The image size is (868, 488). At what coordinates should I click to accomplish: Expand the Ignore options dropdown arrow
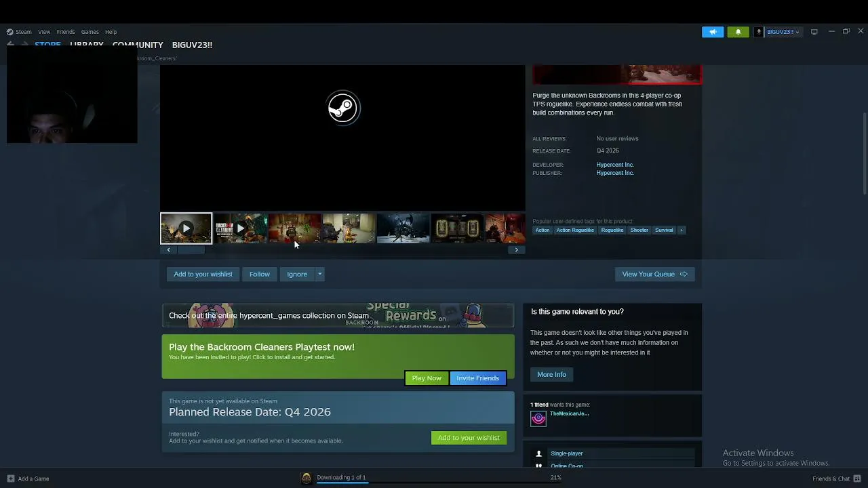[x=319, y=274]
